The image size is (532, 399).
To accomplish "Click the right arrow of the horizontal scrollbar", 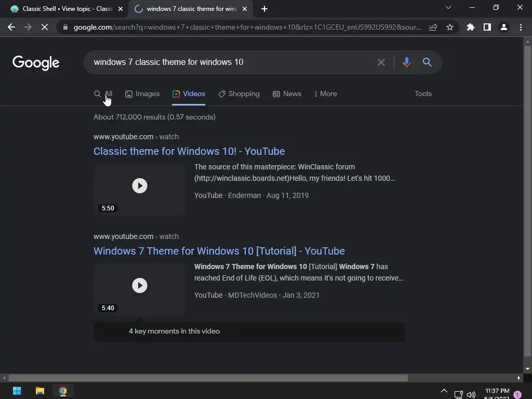I will pyautogui.click(x=519, y=378).
